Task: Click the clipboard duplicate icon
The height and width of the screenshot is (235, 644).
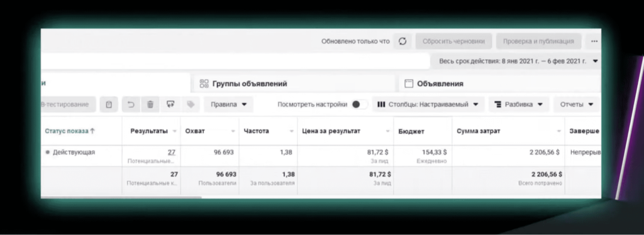Action: tap(109, 104)
